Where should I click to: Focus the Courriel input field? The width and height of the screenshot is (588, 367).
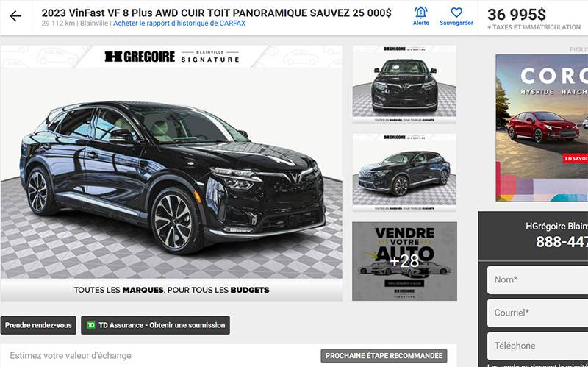point(537,313)
